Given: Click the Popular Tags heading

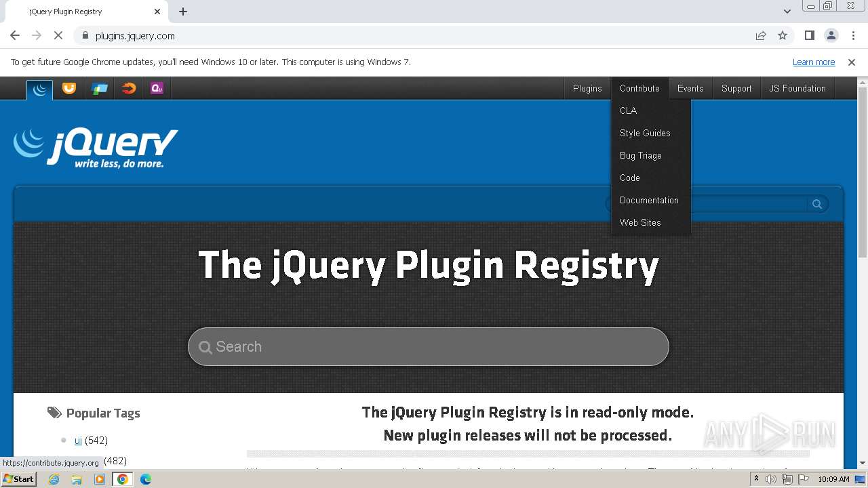Looking at the screenshot, I should 103,413.
